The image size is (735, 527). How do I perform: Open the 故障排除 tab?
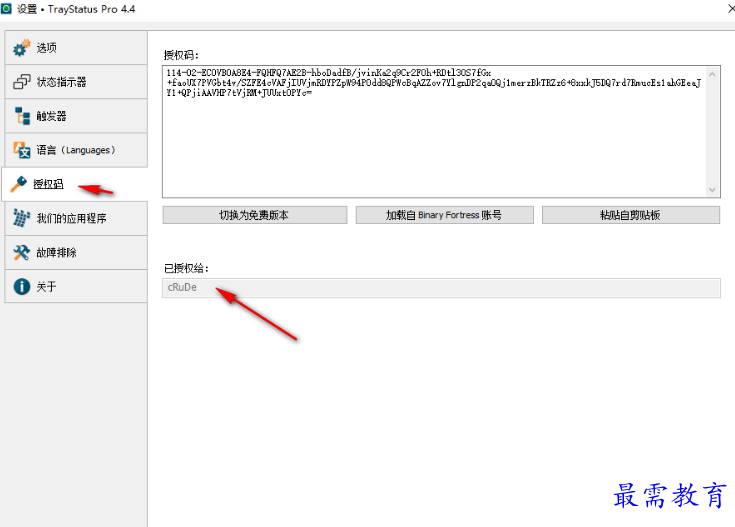pyautogui.click(x=76, y=252)
